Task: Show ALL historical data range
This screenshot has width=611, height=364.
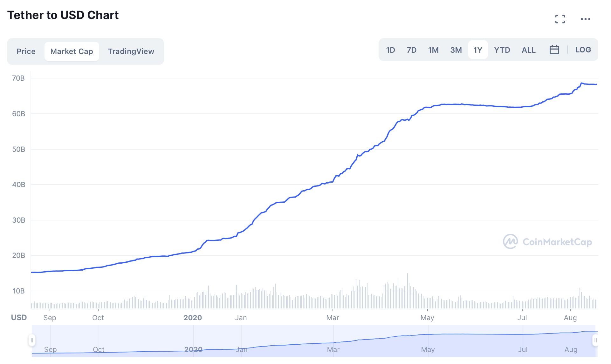Action: click(x=529, y=50)
